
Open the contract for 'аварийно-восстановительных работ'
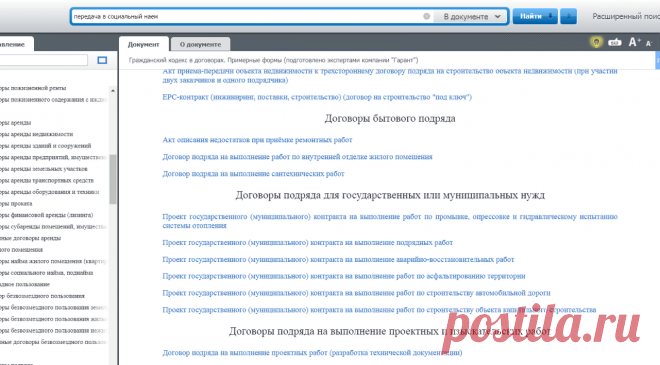point(338,259)
